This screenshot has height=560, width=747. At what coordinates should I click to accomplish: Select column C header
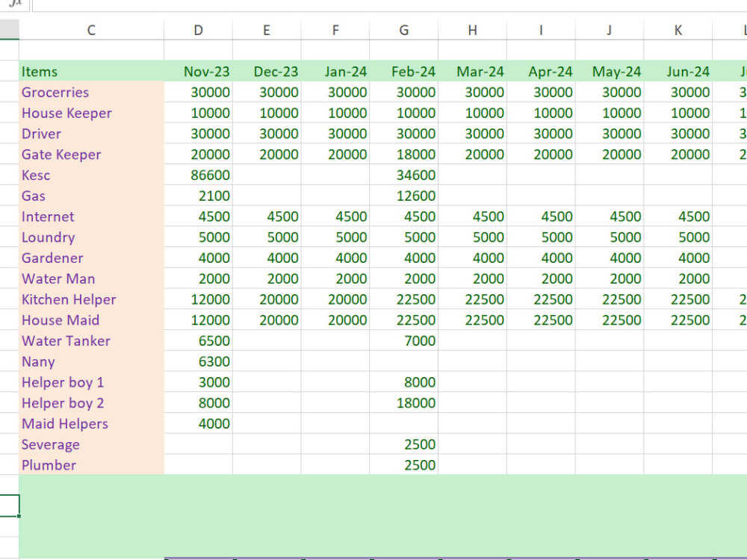pyautogui.click(x=91, y=30)
